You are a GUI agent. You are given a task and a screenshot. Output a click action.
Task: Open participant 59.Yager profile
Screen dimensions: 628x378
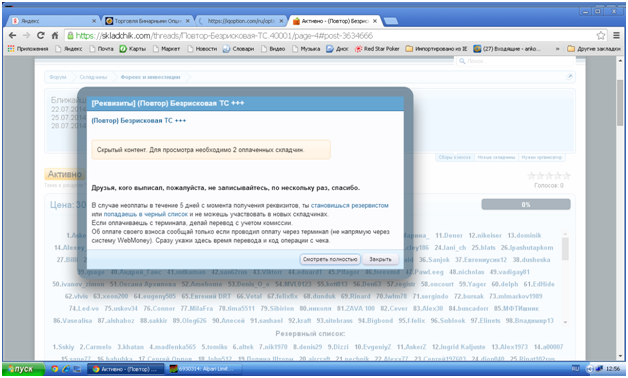click(472, 284)
